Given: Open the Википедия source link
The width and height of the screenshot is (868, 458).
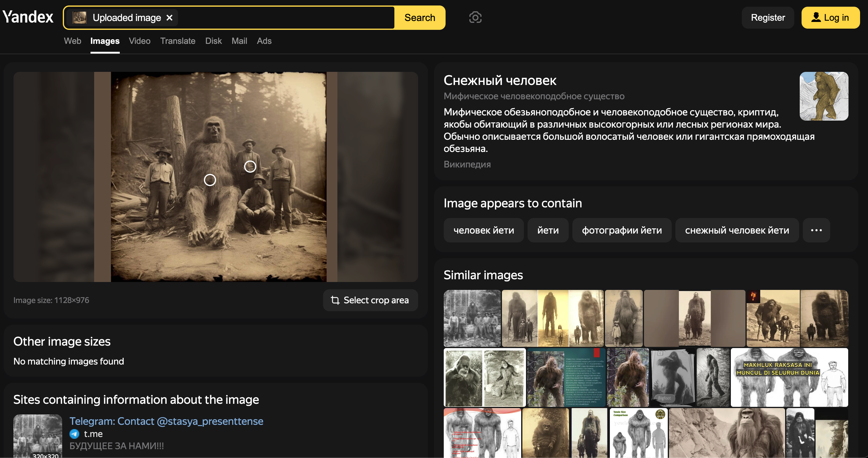Looking at the screenshot, I should (467, 164).
